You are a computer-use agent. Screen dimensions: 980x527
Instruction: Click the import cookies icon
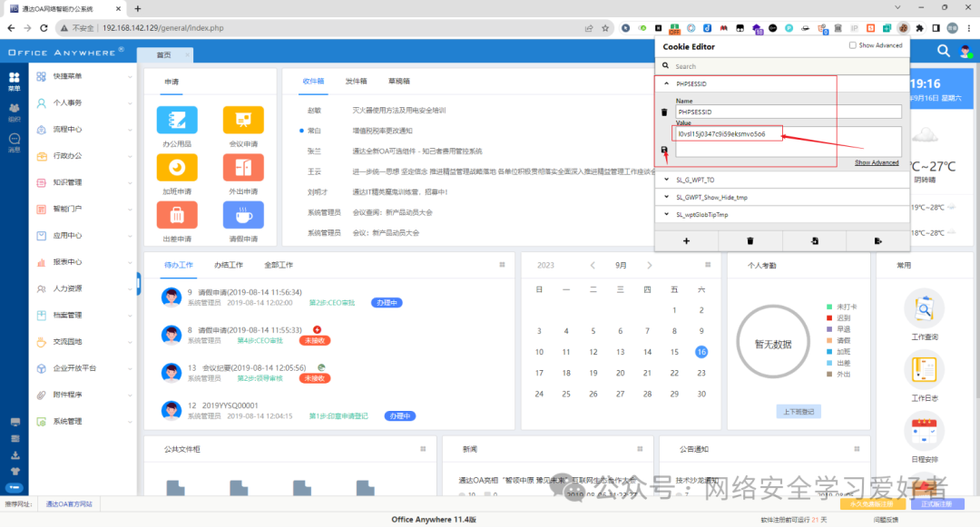point(814,241)
